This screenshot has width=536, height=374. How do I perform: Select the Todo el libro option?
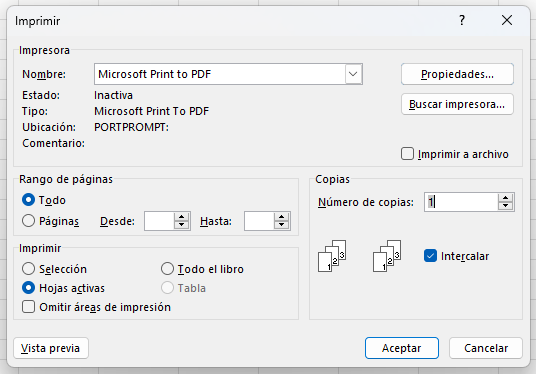click(x=167, y=269)
